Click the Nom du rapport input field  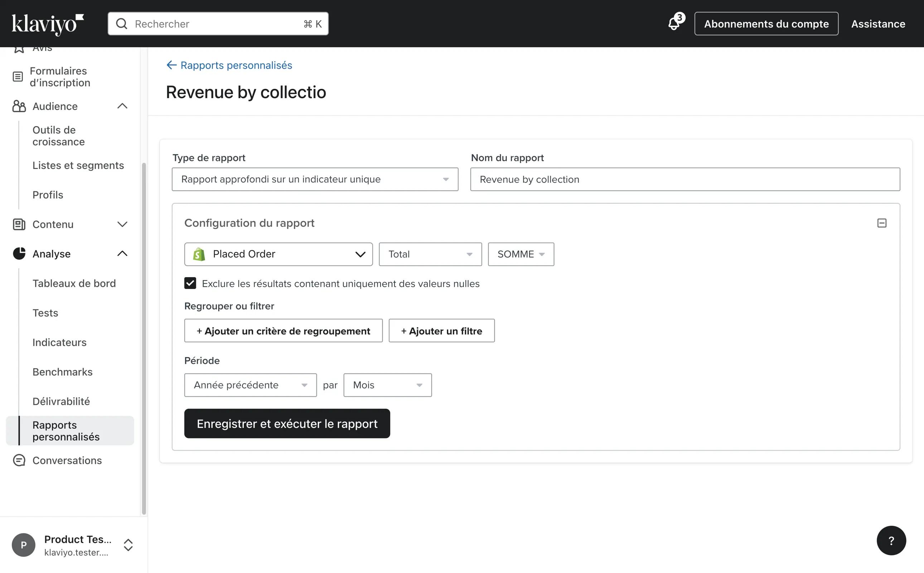point(685,179)
